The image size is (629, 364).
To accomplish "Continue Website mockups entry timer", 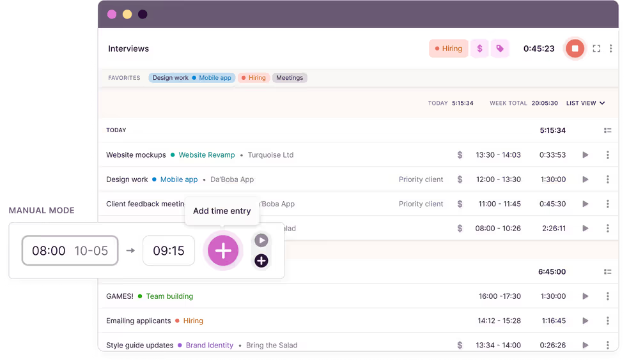I will [x=586, y=155].
